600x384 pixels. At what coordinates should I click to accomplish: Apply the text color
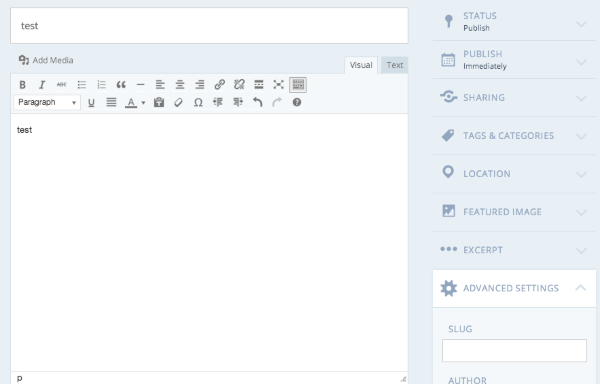pyautogui.click(x=131, y=103)
